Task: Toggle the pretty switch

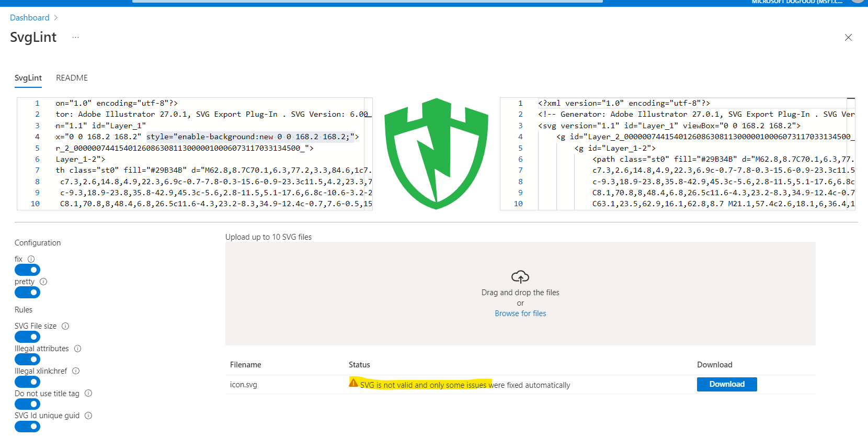Action: (28, 293)
